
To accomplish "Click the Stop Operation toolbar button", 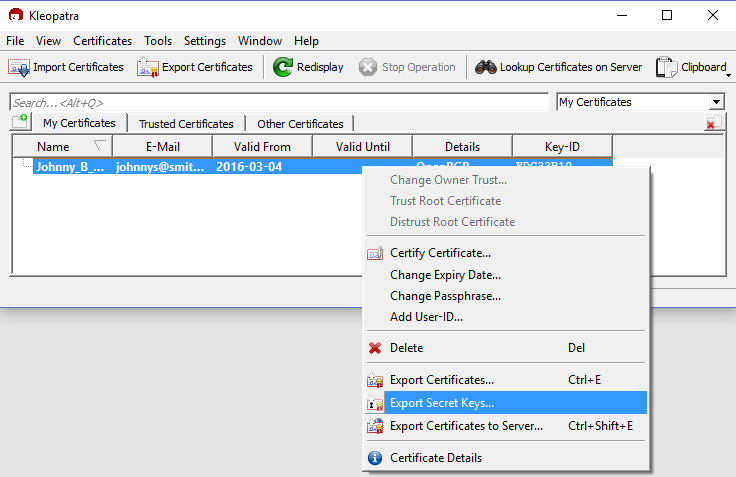I will point(407,68).
